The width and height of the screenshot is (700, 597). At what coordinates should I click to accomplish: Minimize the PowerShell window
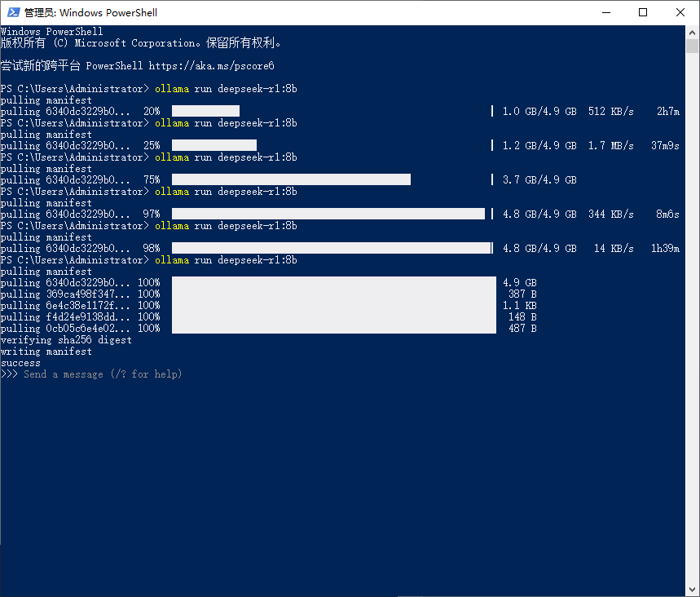click(x=605, y=12)
